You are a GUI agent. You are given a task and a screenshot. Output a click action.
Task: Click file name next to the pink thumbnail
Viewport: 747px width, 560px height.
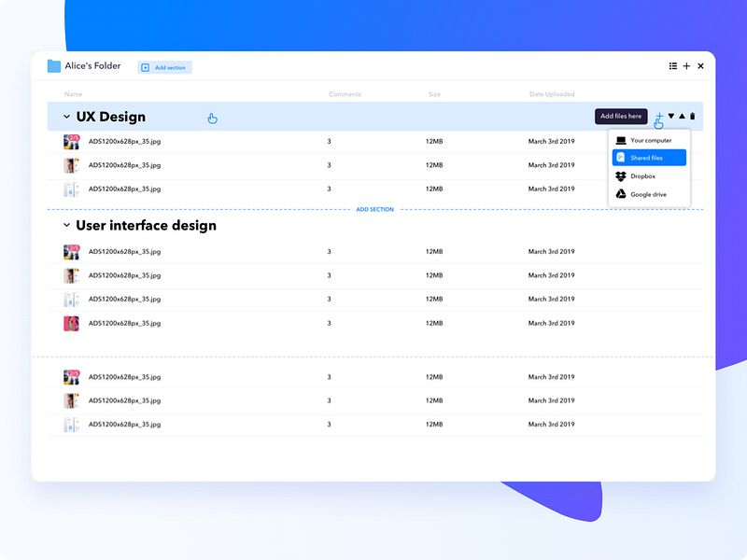point(125,323)
